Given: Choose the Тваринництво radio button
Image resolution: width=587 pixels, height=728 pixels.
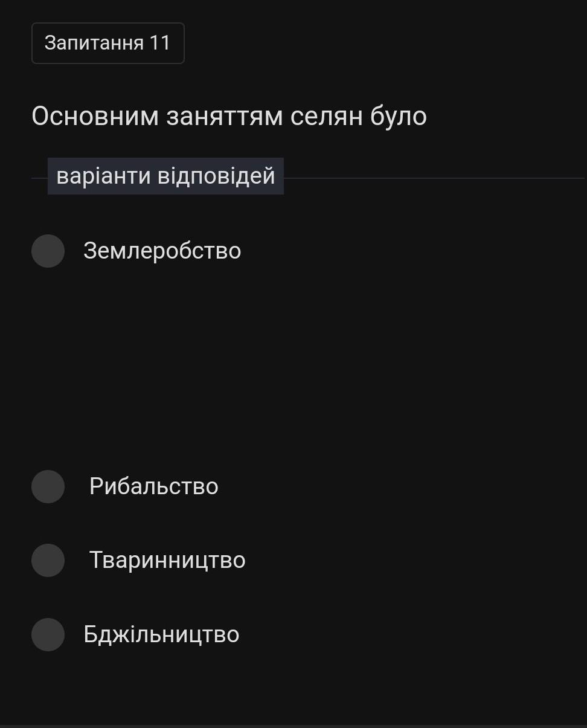Looking at the screenshot, I should pos(48,560).
